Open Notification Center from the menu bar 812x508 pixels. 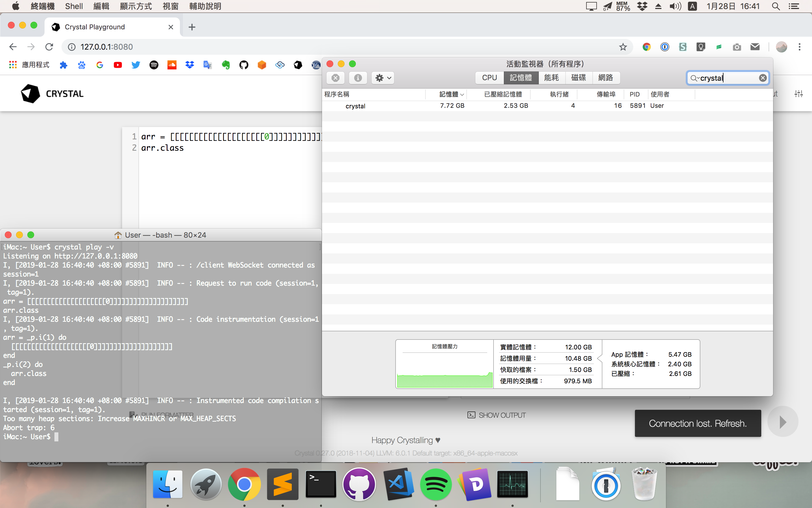point(794,6)
